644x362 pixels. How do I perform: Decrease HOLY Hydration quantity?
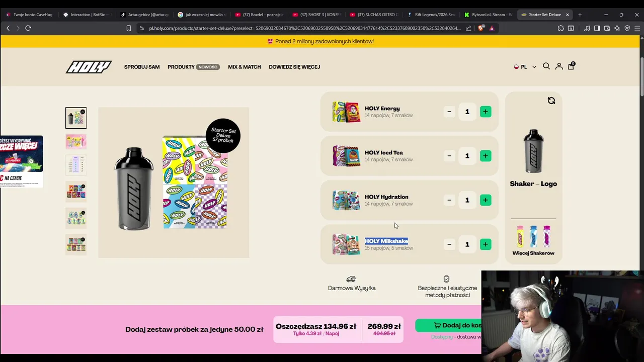[449, 200]
